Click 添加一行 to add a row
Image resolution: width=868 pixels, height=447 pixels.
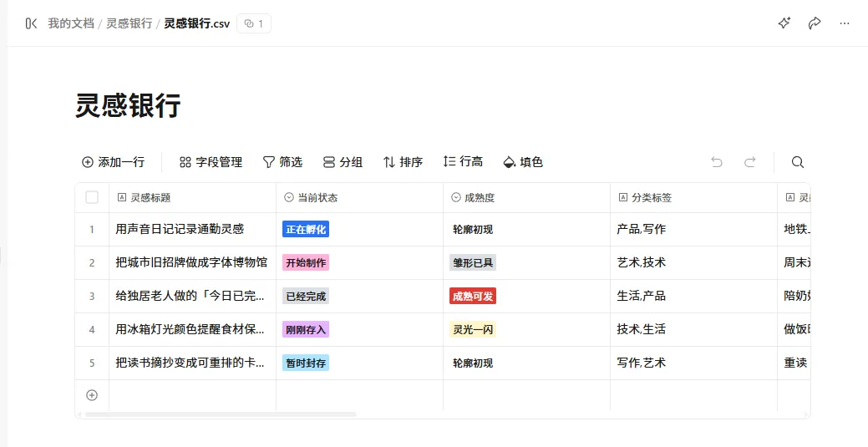pos(113,162)
